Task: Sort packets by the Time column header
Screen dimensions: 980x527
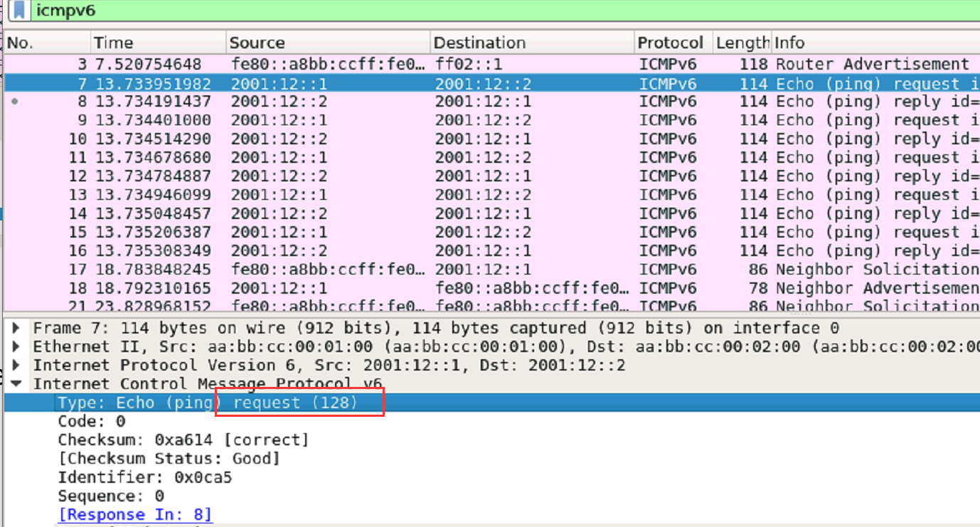Action: pos(159,43)
